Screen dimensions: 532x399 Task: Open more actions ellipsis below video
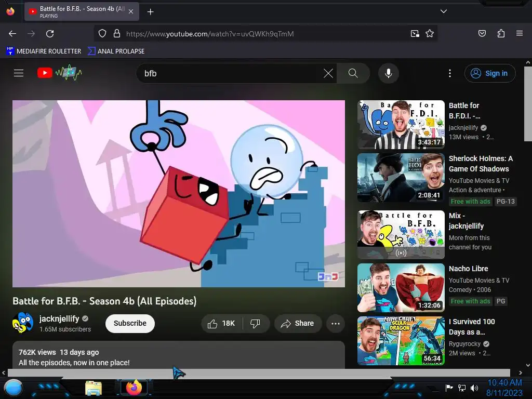point(335,323)
